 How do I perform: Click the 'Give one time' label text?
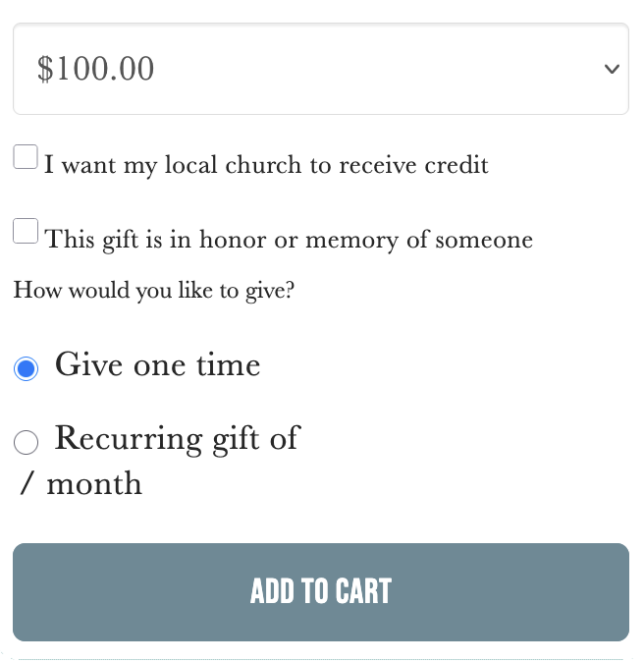point(157,364)
